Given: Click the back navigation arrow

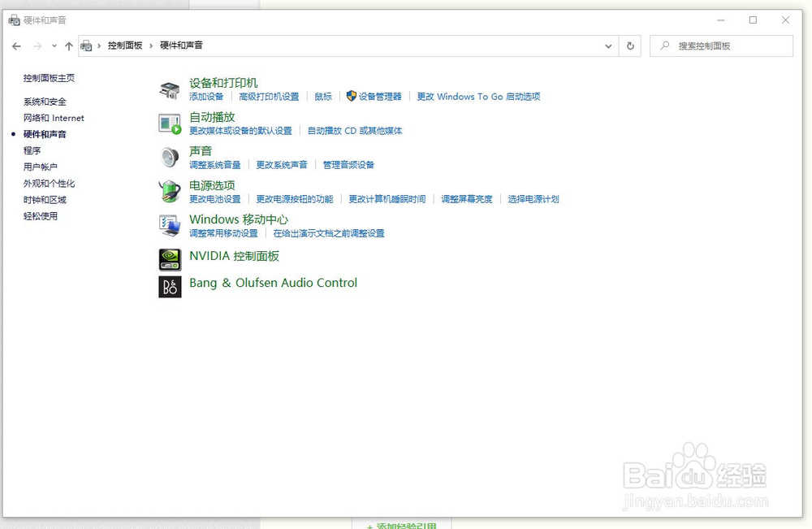Looking at the screenshot, I should (x=16, y=46).
